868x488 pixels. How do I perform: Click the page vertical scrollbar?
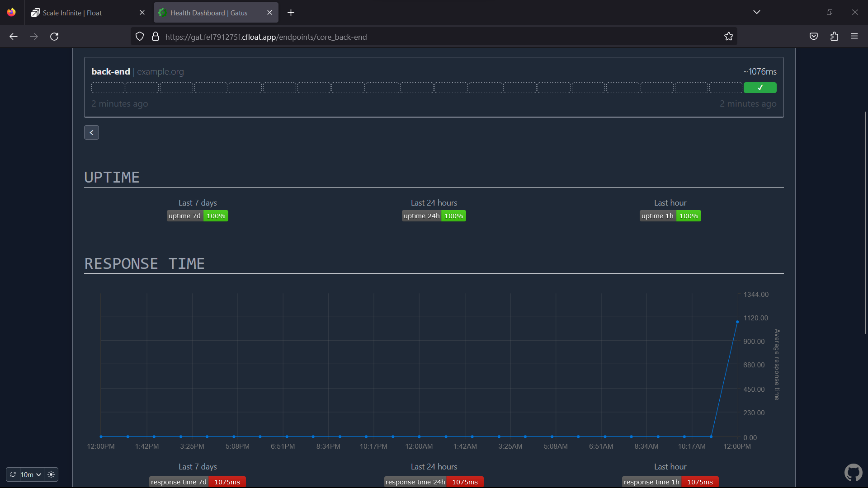(866, 223)
